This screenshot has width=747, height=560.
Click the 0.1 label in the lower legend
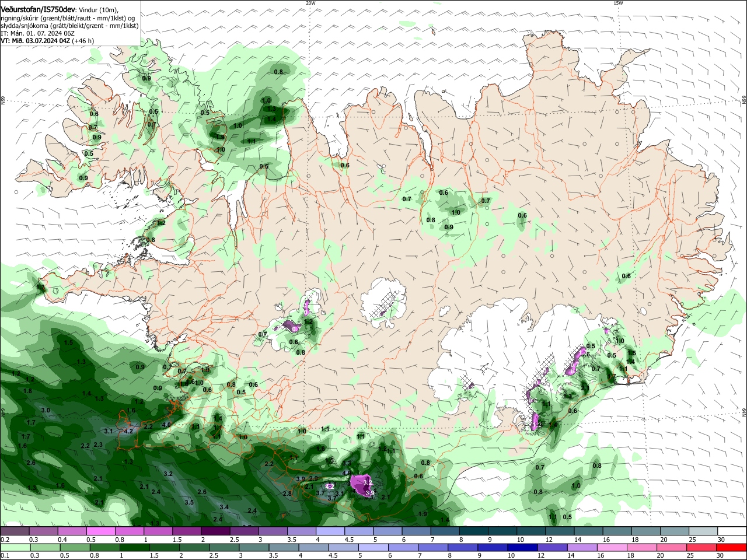pos(4,555)
